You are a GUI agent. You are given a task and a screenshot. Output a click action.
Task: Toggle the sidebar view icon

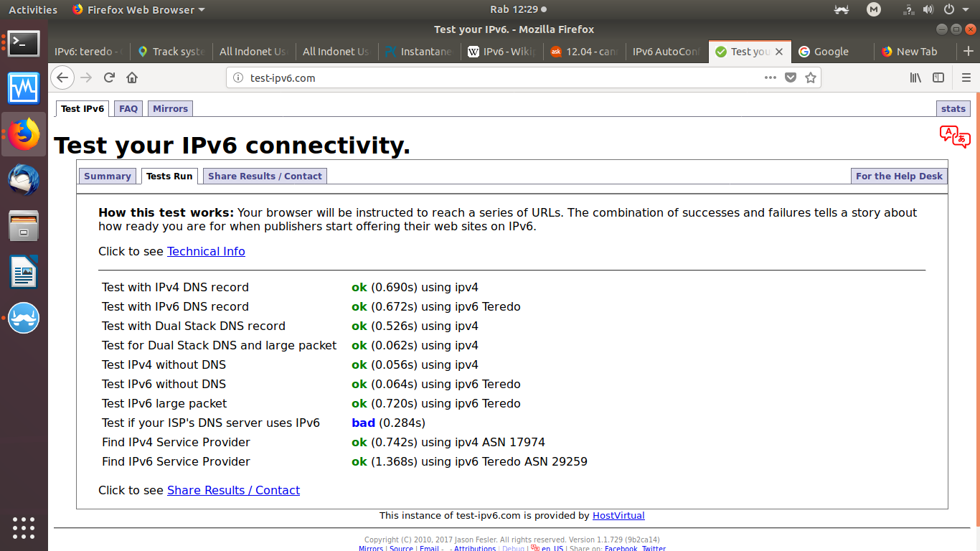[938, 77]
